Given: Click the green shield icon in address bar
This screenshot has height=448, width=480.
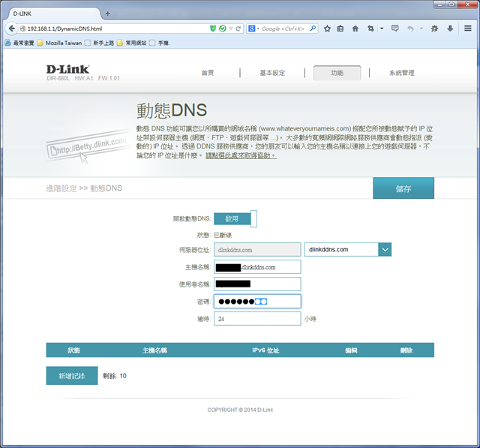Looking at the screenshot, I should pyautogui.click(x=213, y=29).
